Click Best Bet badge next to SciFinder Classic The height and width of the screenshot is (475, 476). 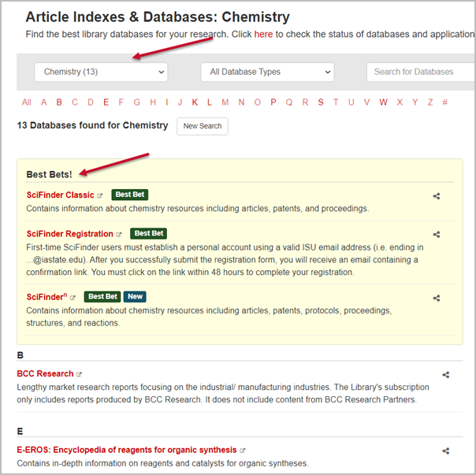[x=130, y=195]
